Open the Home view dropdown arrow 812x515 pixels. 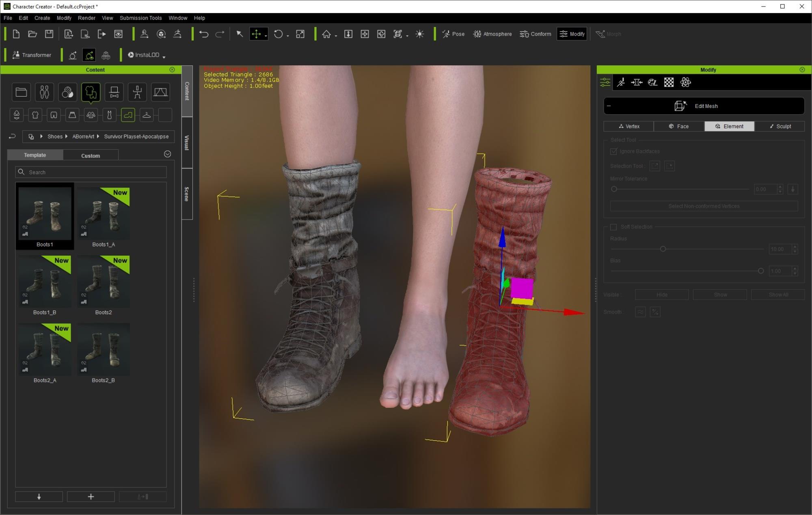tap(336, 36)
